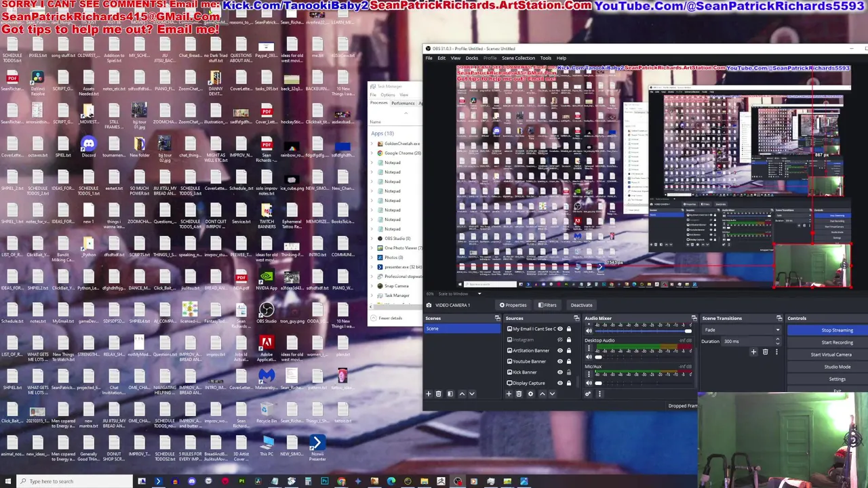The width and height of the screenshot is (868, 488).
Task: Open the OBS Tools menu
Action: coord(545,58)
